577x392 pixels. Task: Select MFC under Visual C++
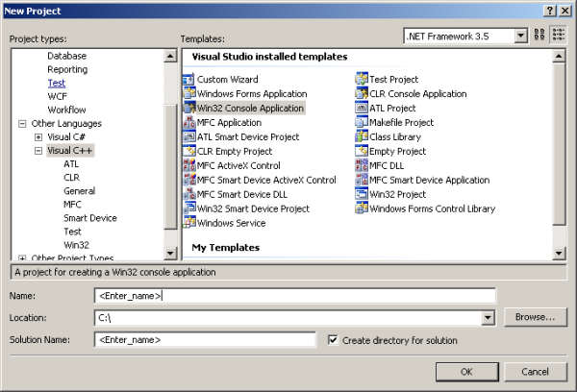[x=72, y=205]
